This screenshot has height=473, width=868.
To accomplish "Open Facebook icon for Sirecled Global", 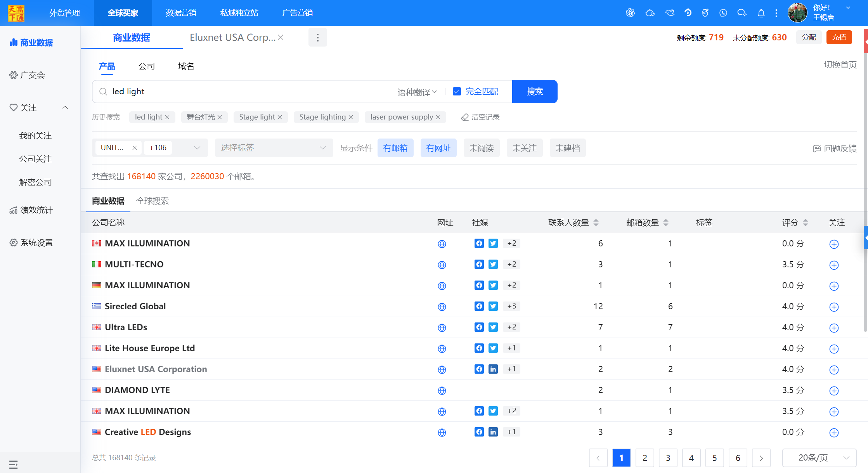I will (479, 306).
